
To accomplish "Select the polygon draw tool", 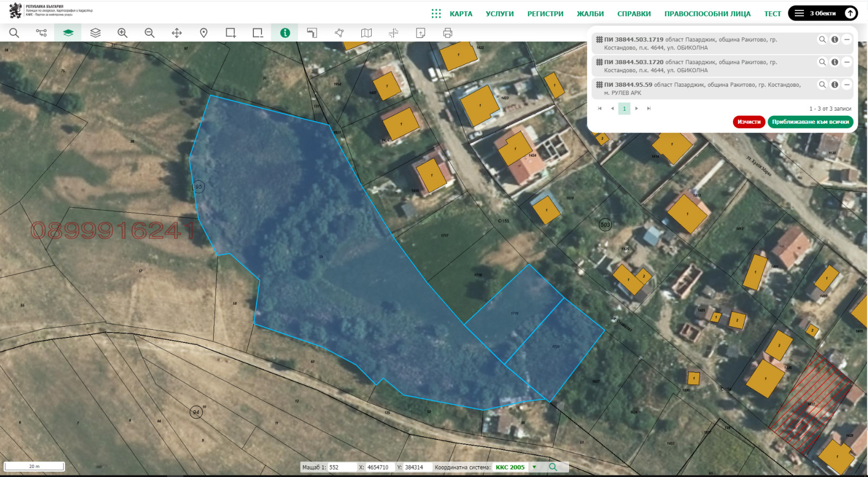I will point(339,33).
